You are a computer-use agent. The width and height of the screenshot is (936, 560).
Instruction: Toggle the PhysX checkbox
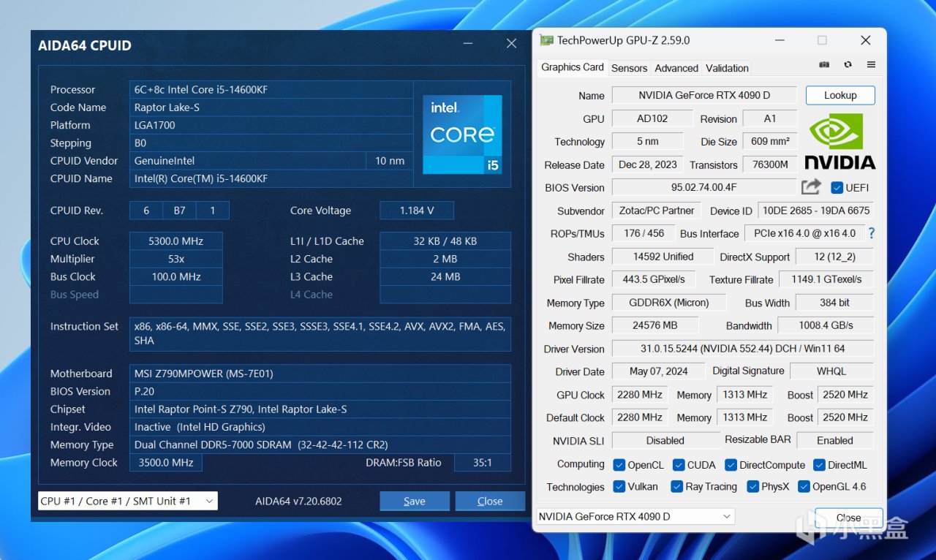click(753, 487)
